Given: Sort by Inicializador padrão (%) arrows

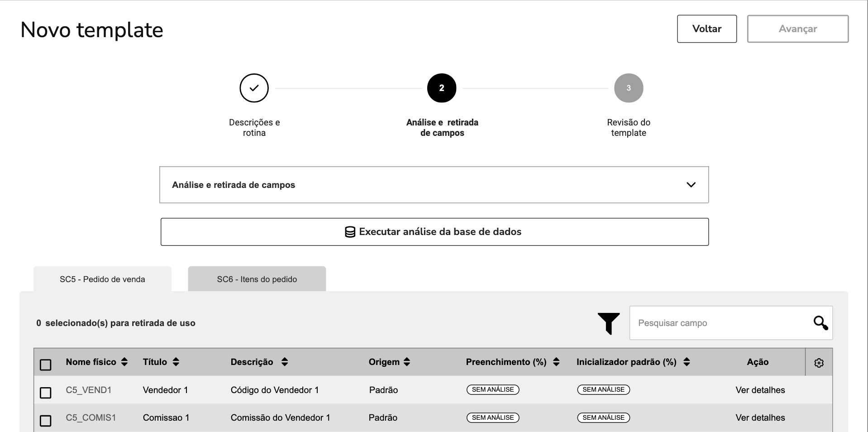Looking at the screenshot, I should (687, 362).
